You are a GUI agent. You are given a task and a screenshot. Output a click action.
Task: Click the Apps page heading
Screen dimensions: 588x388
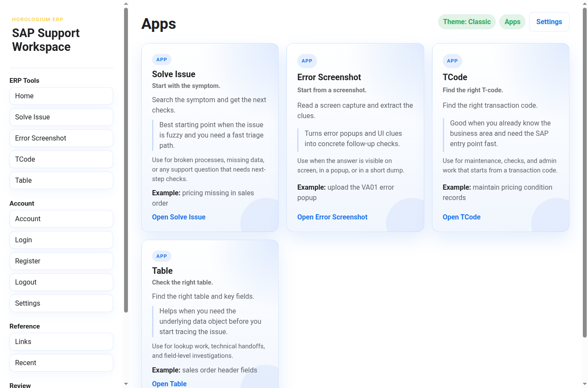(x=159, y=24)
